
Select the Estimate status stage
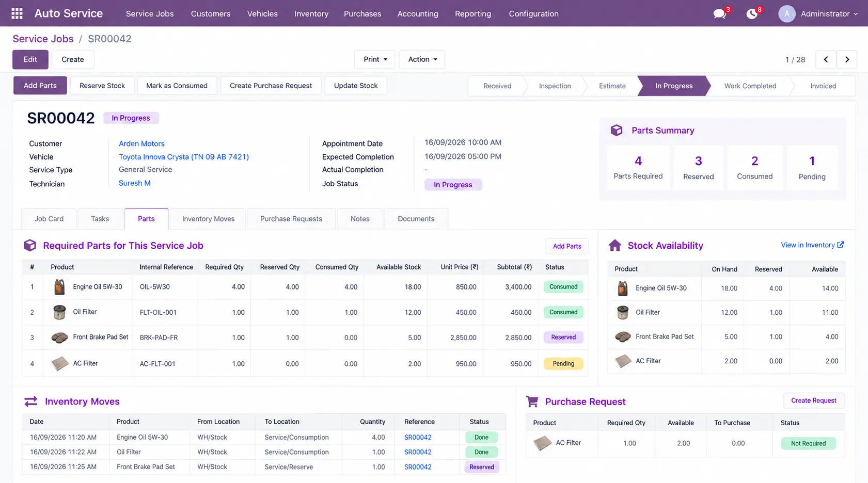coord(612,86)
